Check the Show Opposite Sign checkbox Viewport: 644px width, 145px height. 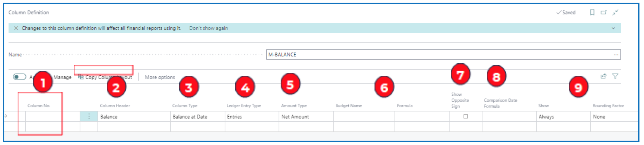[x=465, y=117]
